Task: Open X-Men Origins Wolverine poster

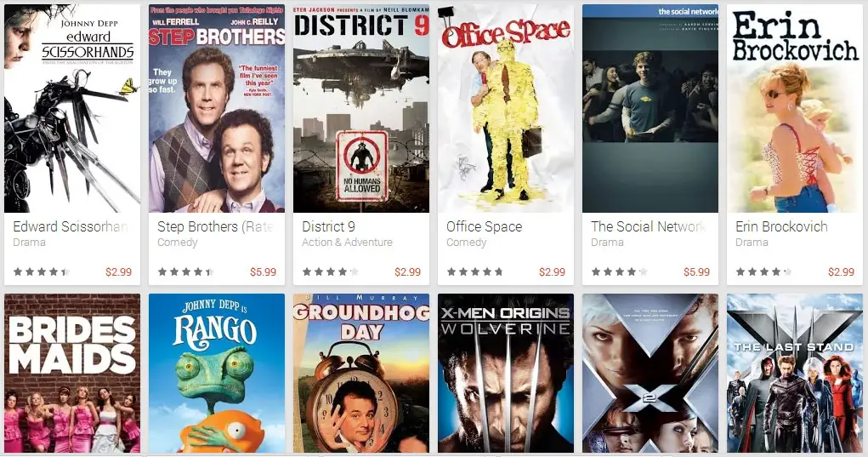Action: (x=505, y=374)
